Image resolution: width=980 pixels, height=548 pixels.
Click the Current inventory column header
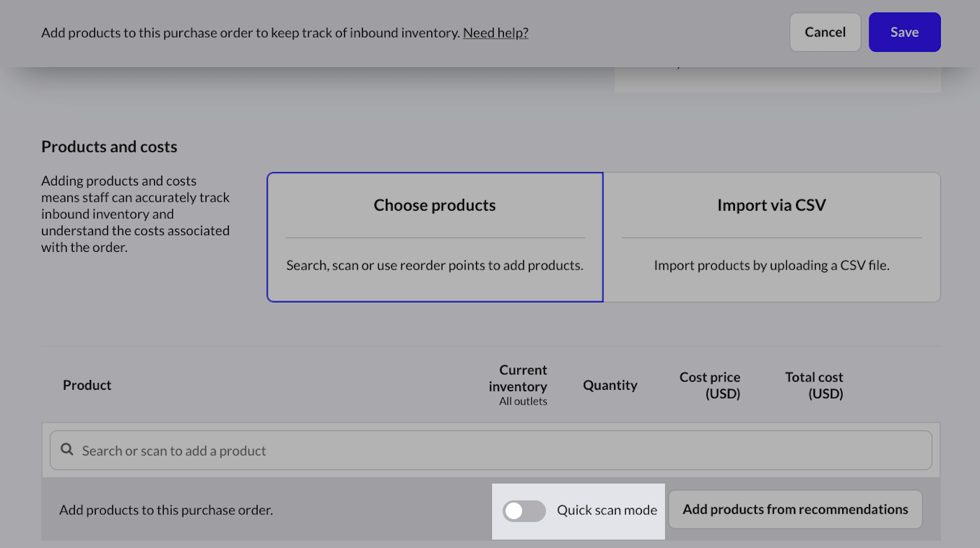(518, 378)
